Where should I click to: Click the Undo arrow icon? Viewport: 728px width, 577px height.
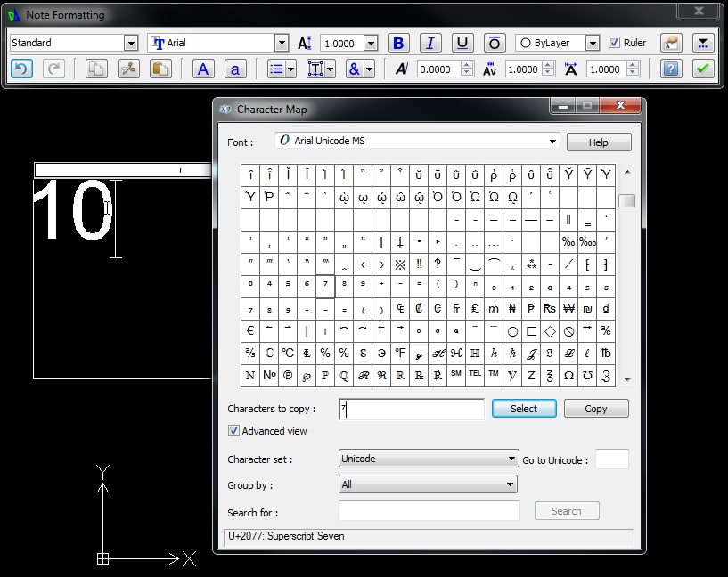click(22, 69)
